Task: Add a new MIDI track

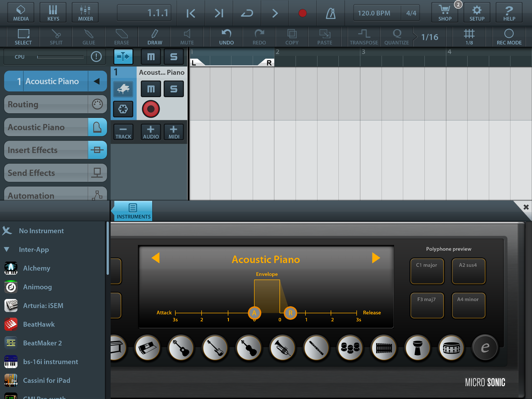Action: coord(174,132)
